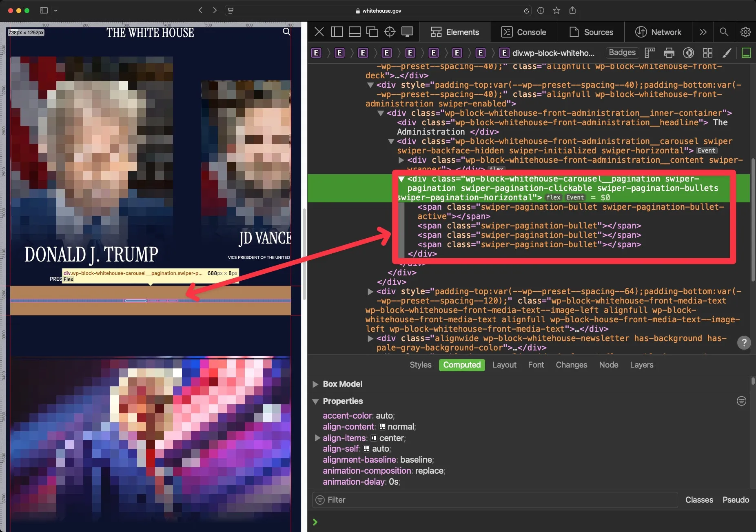Click the Pseudo button

736,500
